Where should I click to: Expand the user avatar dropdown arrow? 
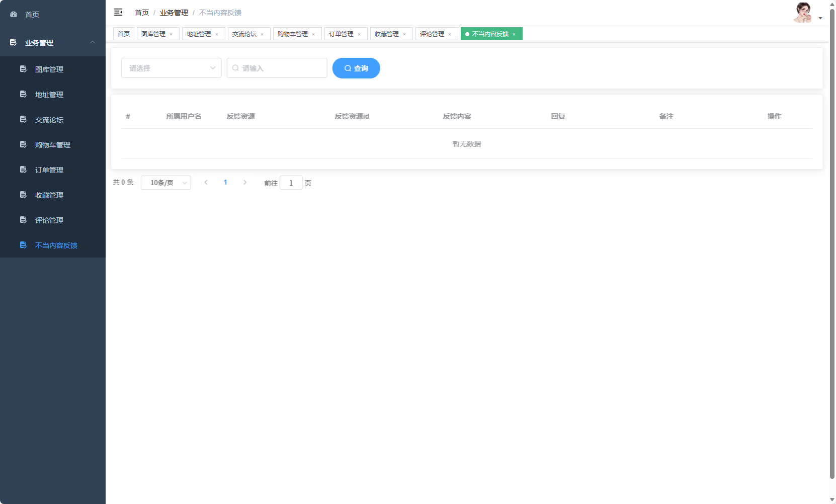point(820,18)
